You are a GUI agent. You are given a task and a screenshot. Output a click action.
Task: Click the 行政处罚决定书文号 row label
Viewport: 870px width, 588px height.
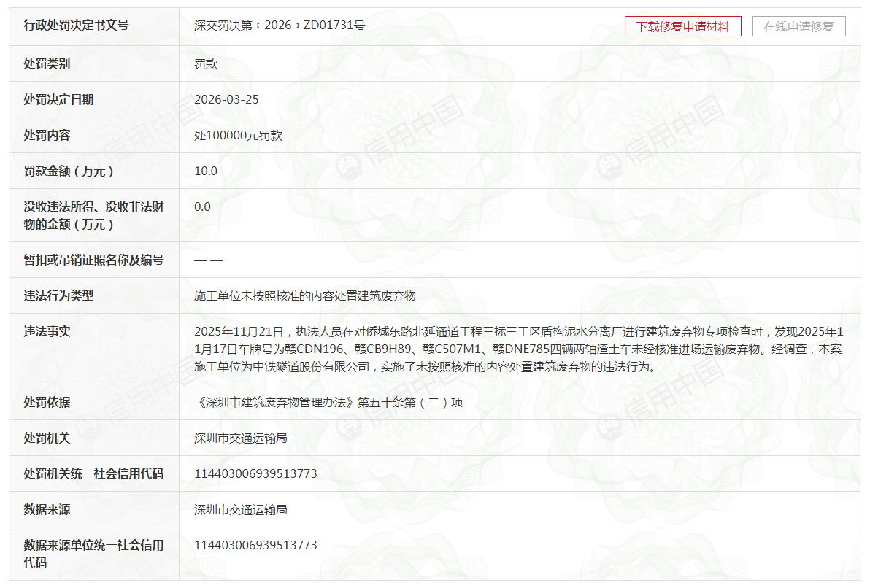(x=76, y=26)
